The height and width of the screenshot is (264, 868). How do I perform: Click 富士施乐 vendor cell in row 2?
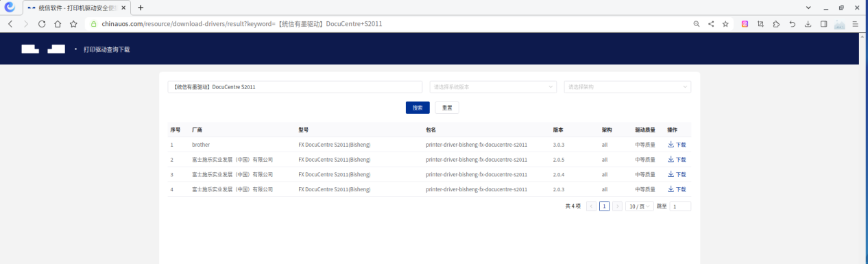[x=232, y=160]
